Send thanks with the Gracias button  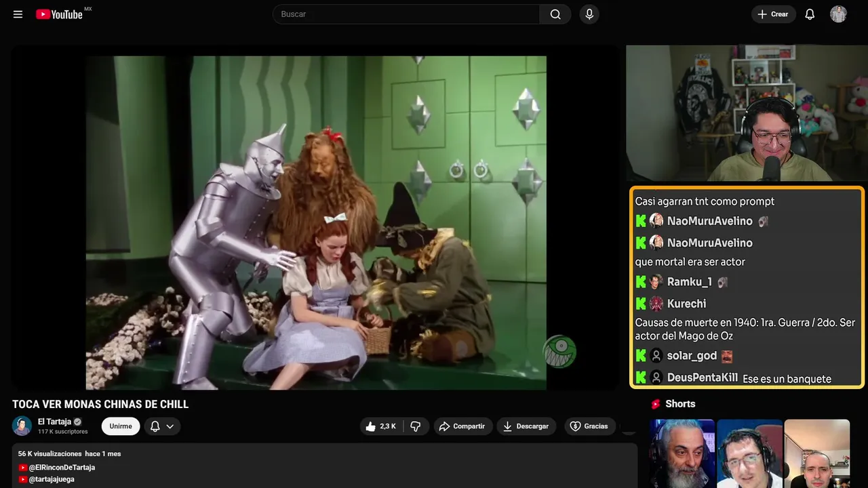click(590, 426)
